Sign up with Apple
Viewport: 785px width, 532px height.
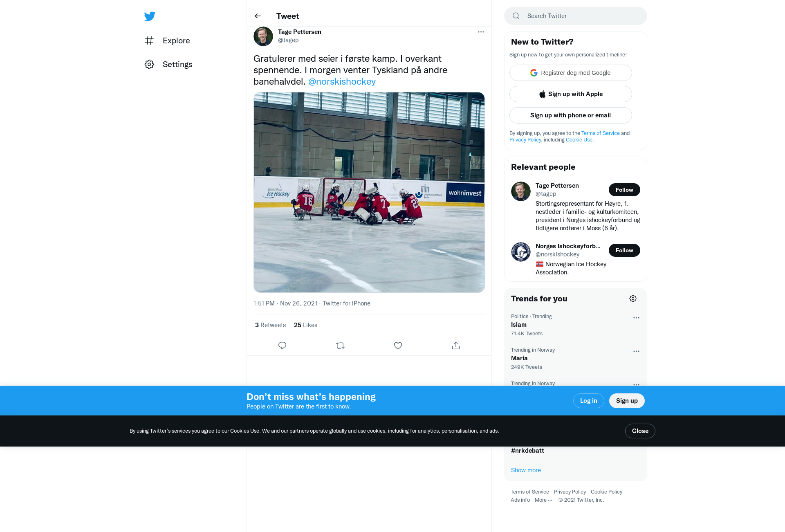571,94
